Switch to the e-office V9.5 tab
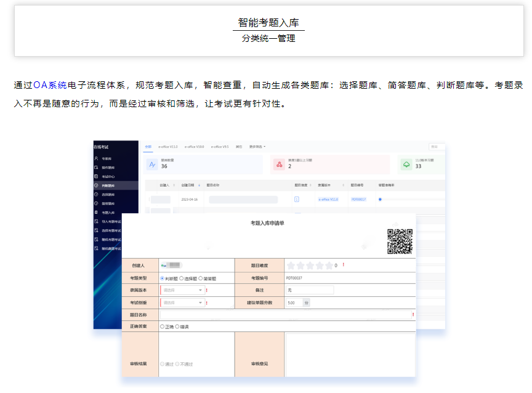Viewport: 532px width, 393px height. tap(220, 147)
